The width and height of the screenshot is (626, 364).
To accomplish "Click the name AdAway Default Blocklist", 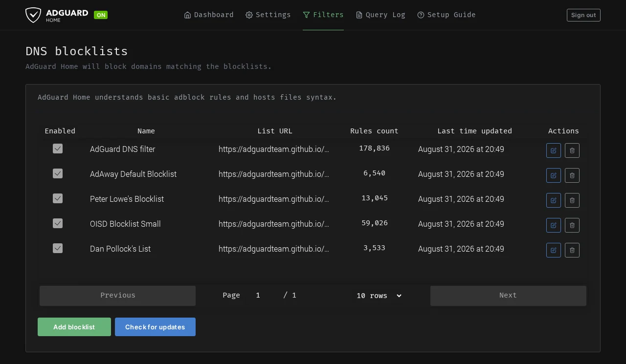I will 133,174.
